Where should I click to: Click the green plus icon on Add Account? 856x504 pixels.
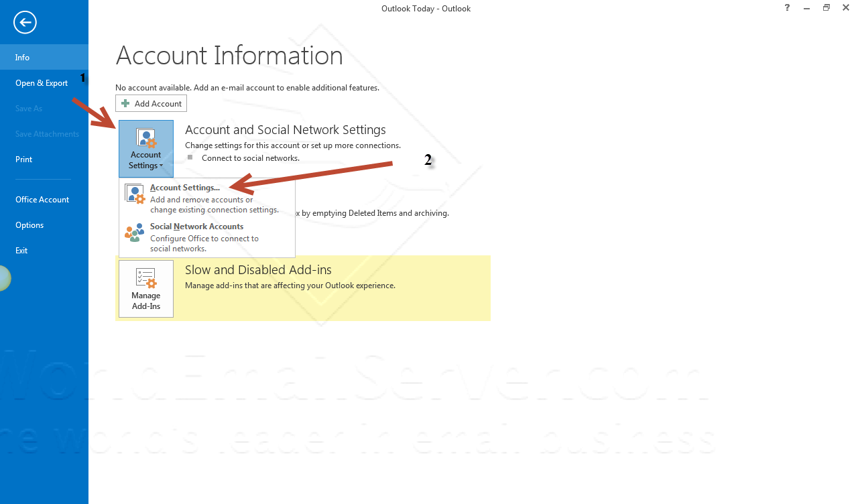[125, 103]
